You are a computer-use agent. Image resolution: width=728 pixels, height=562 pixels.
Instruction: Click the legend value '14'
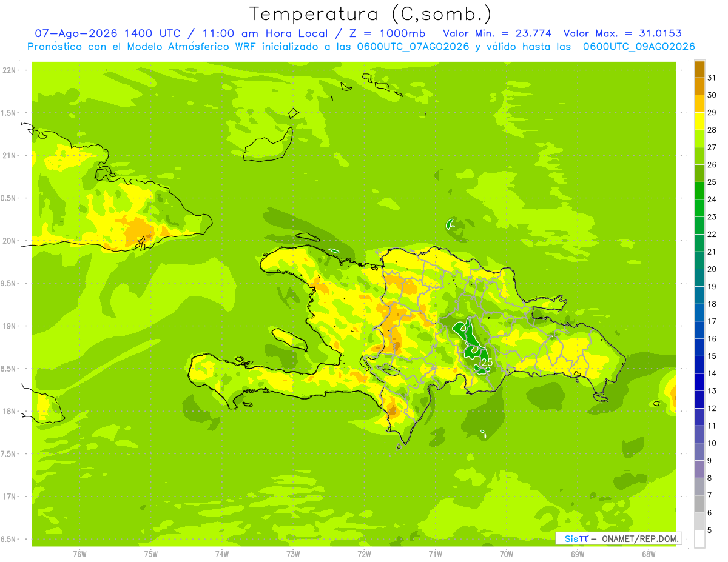click(712, 373)
